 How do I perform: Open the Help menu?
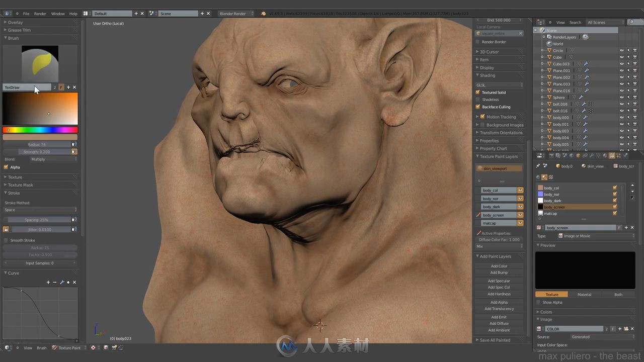point(73,14)
